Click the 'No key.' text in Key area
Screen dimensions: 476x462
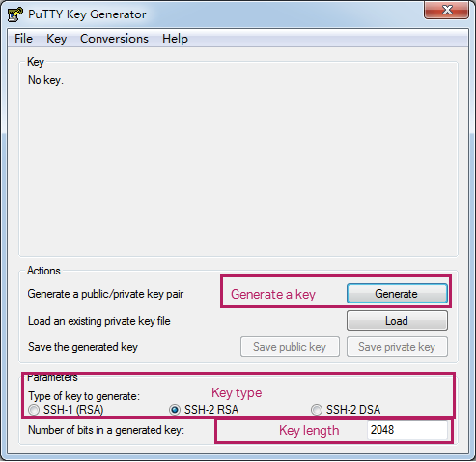pyautogui.click(x=45, y=80)
